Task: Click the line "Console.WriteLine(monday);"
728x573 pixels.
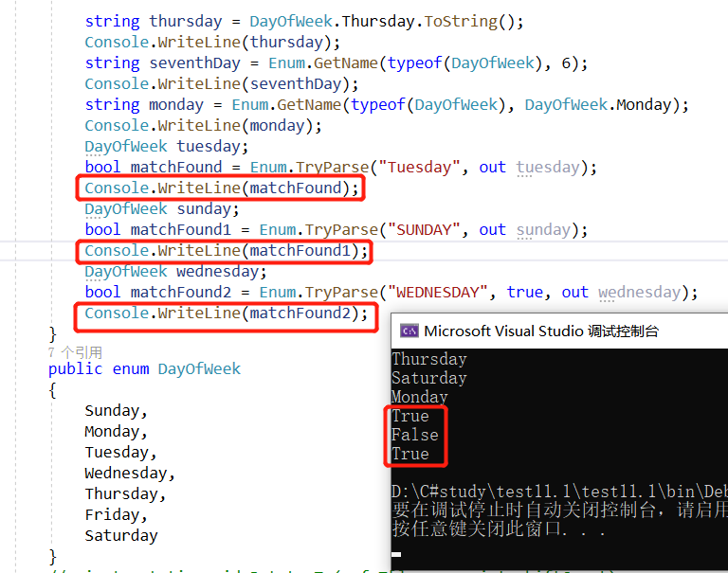Action: click(203, 126)
